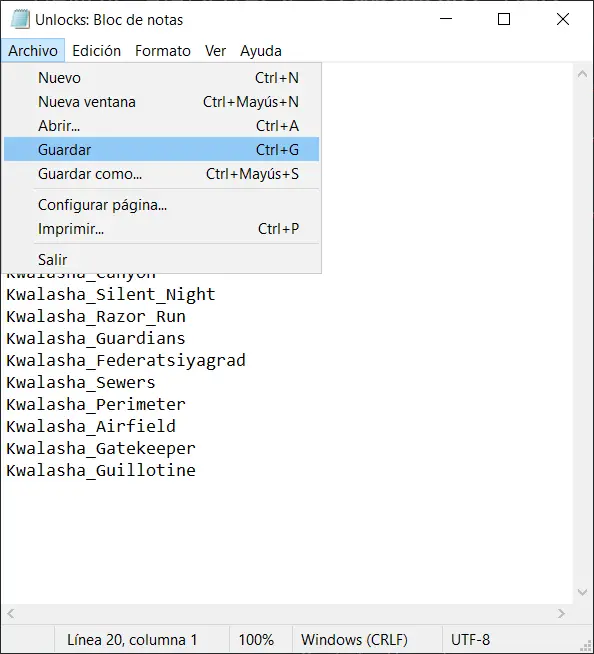Image resolution: width=594 pixels, height=654 pixels.
Task: Click the scroll left arrow
Action: (11, 613)
